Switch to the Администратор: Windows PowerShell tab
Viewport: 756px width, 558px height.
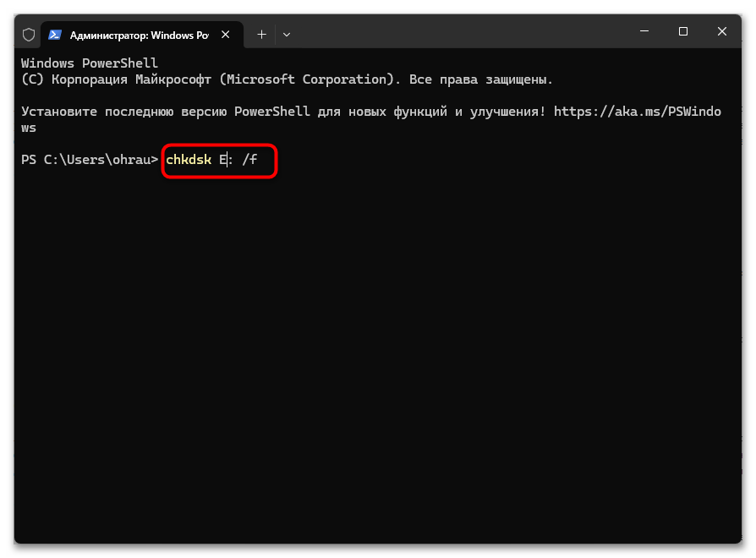click(142, 35)
